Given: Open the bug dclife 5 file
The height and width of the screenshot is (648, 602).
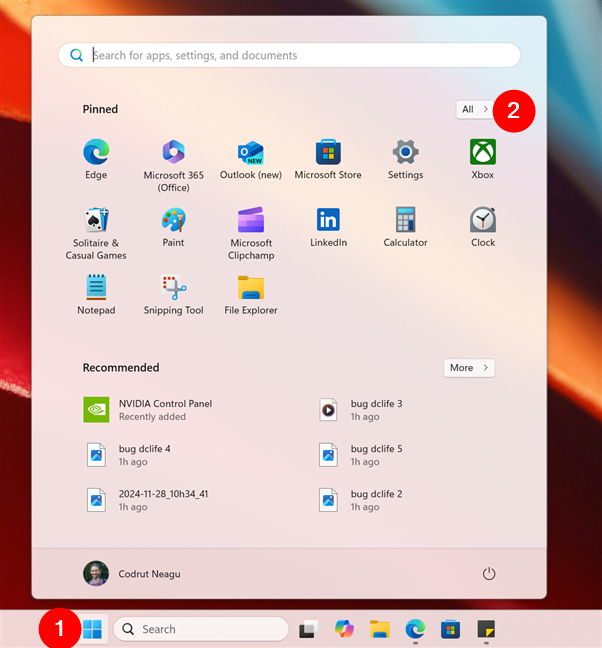Looking at the screenshot, I should click(360, 455).
